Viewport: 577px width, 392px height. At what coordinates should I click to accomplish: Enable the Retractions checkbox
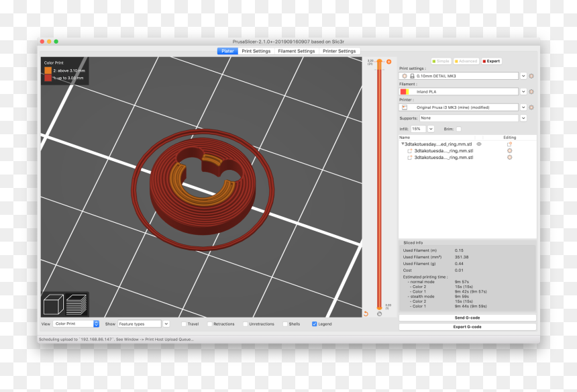tap(209, 324)
